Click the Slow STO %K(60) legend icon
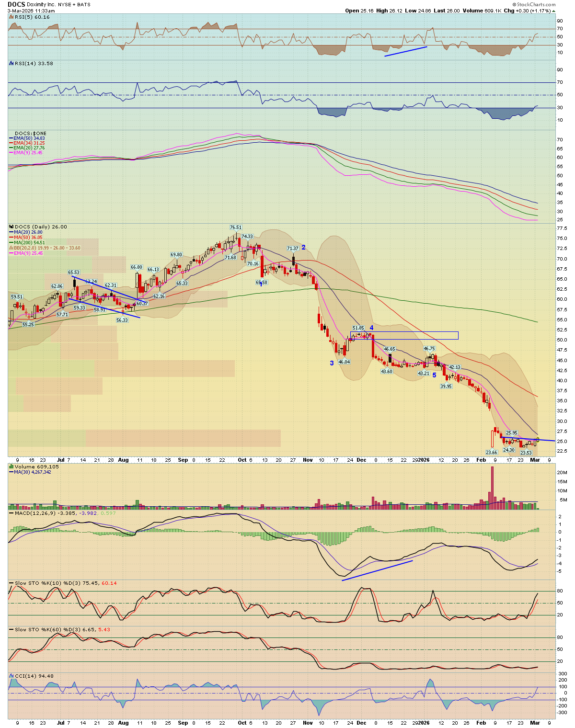 point(11,629)
